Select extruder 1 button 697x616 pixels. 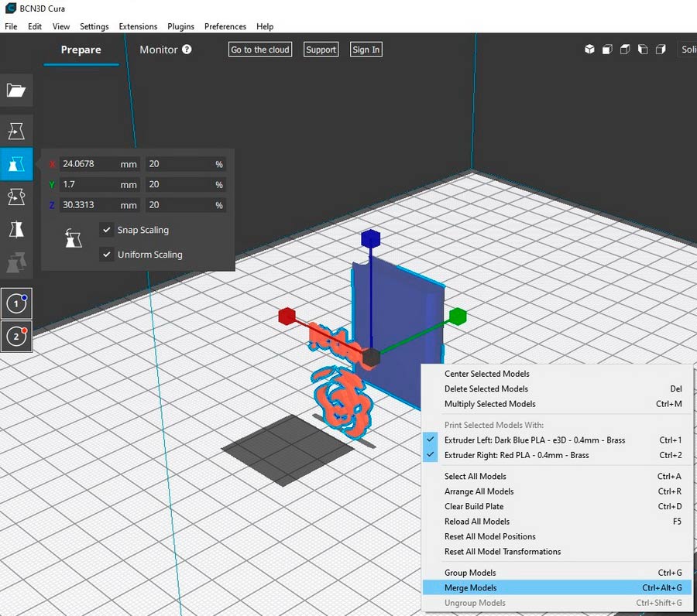(16, 303)
